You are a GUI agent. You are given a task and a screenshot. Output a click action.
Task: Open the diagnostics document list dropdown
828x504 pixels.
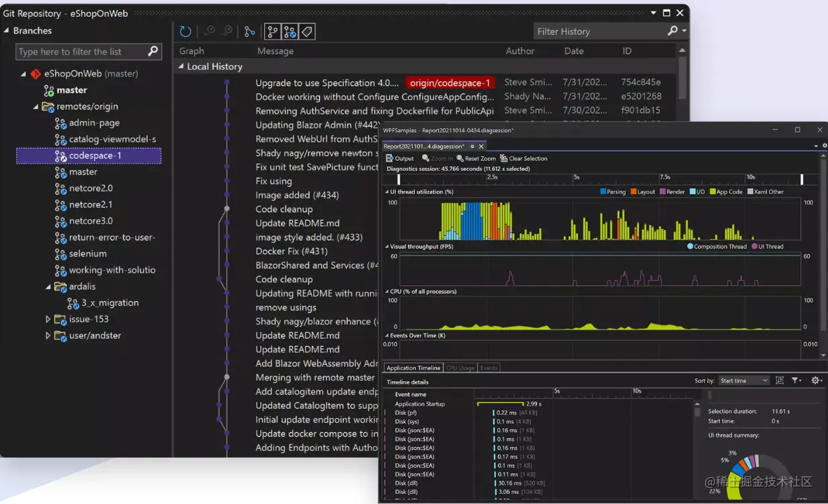(817, 146)
